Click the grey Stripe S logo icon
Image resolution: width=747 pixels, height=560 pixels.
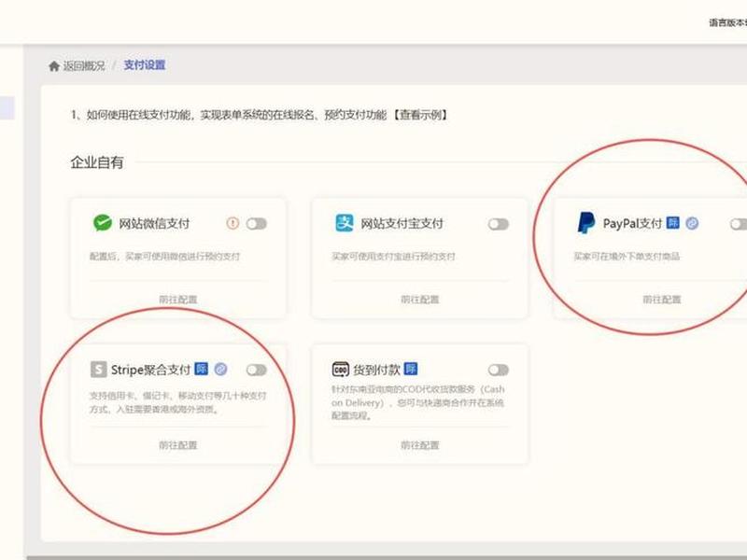(x=98, y=369)
